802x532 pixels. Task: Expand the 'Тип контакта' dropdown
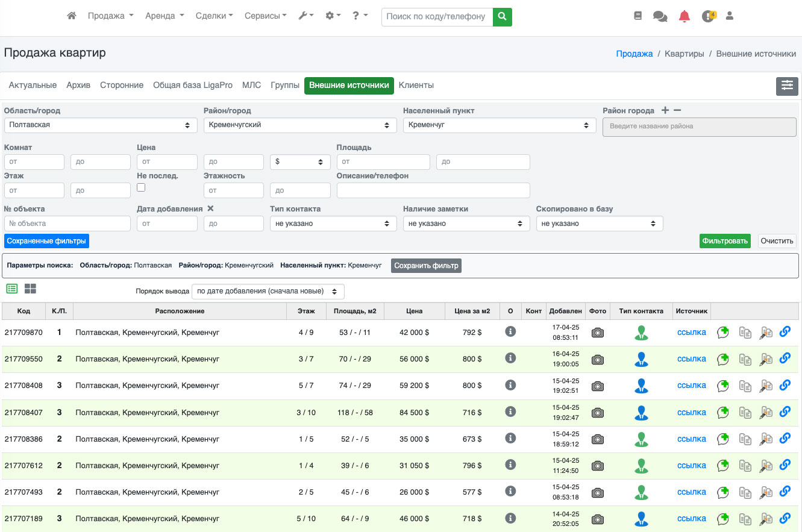click(333, 224)
